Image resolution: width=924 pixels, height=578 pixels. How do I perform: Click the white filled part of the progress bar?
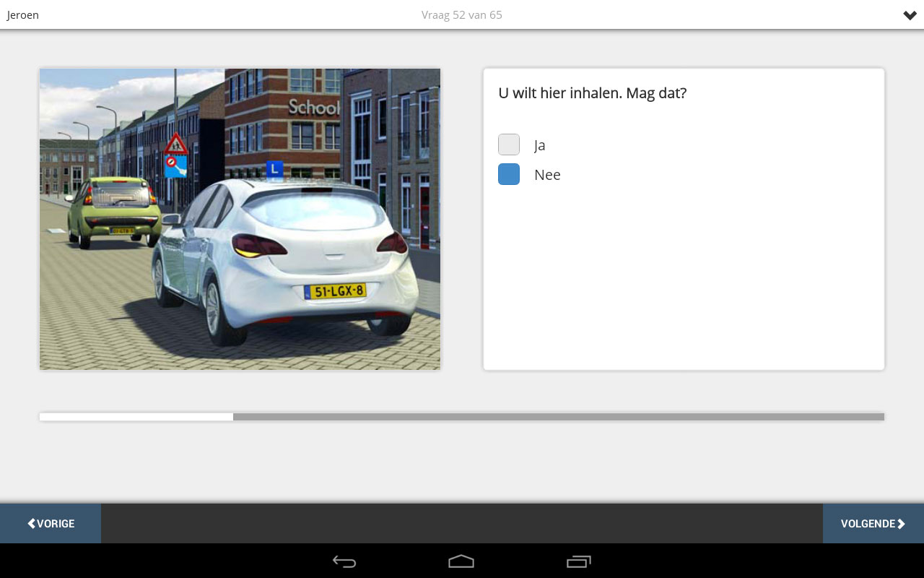[x=136, y=417]
